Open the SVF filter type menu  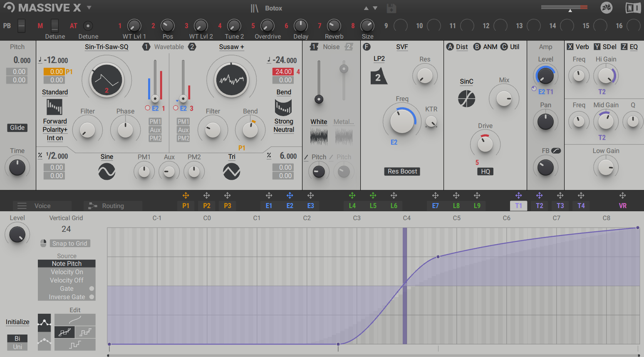tap(402, 47)
